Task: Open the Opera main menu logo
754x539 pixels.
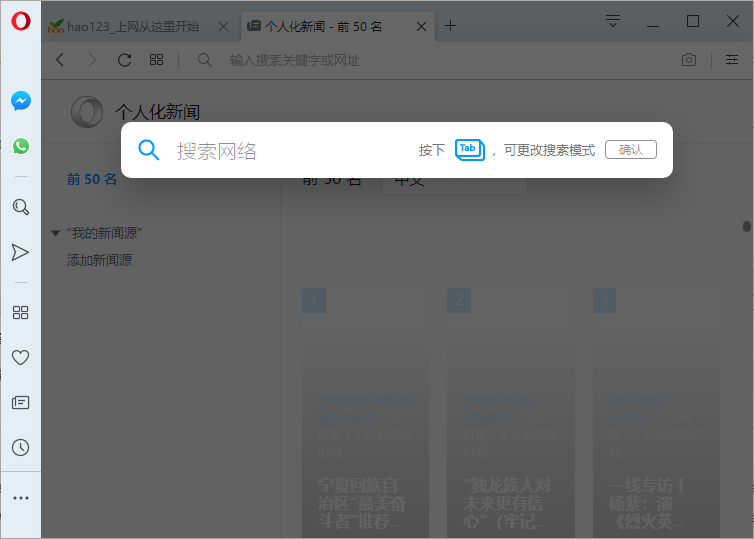Action: 21,21
